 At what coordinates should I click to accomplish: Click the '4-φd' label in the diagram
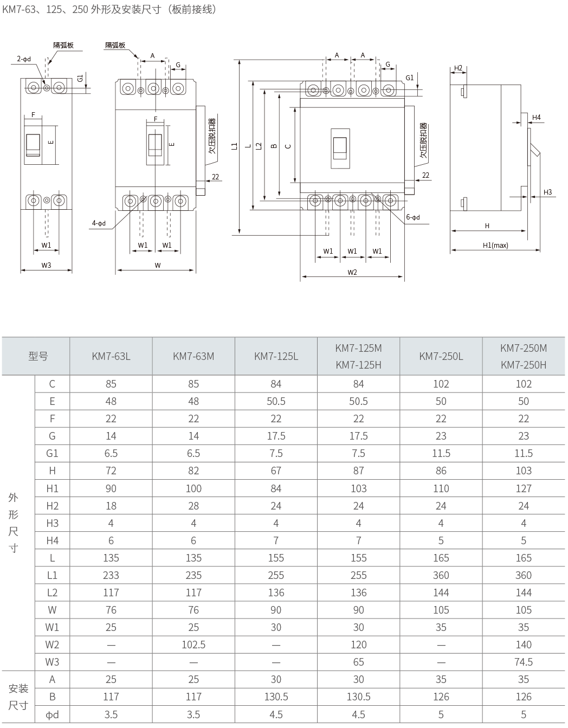[99, 223]
